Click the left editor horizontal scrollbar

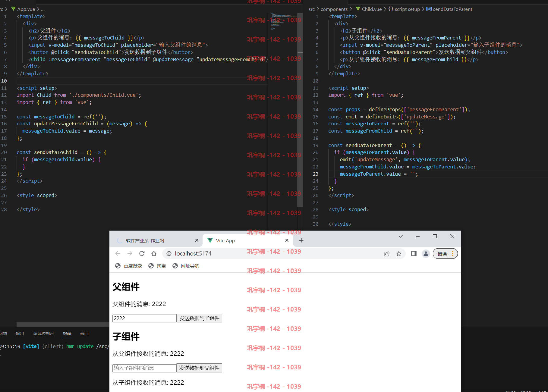click(x=63, y=324)
